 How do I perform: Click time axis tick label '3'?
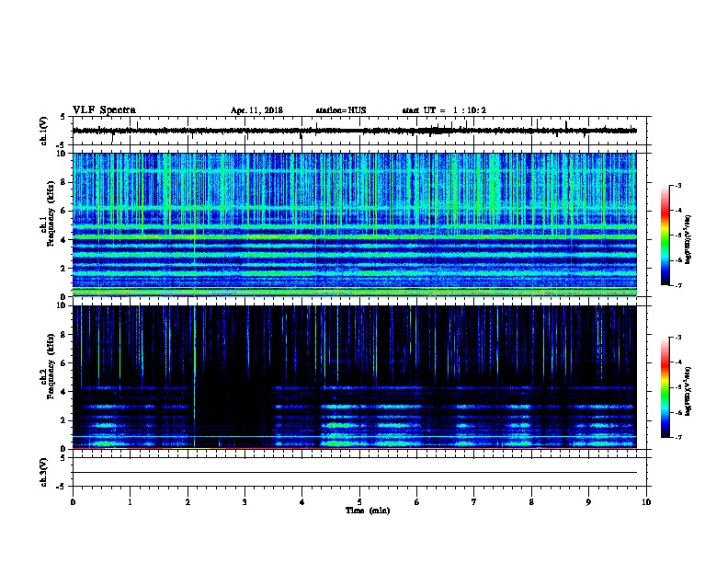click(x=245, y=502)
